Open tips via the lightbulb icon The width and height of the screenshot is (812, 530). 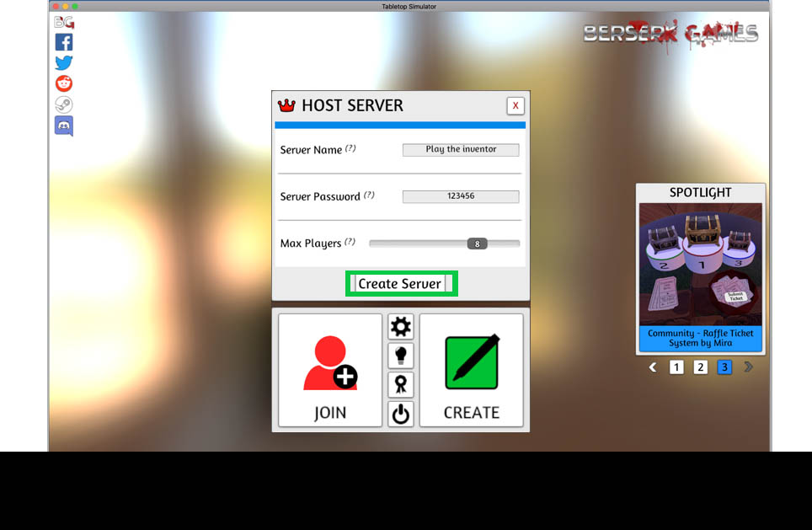[x=401, y=356]
